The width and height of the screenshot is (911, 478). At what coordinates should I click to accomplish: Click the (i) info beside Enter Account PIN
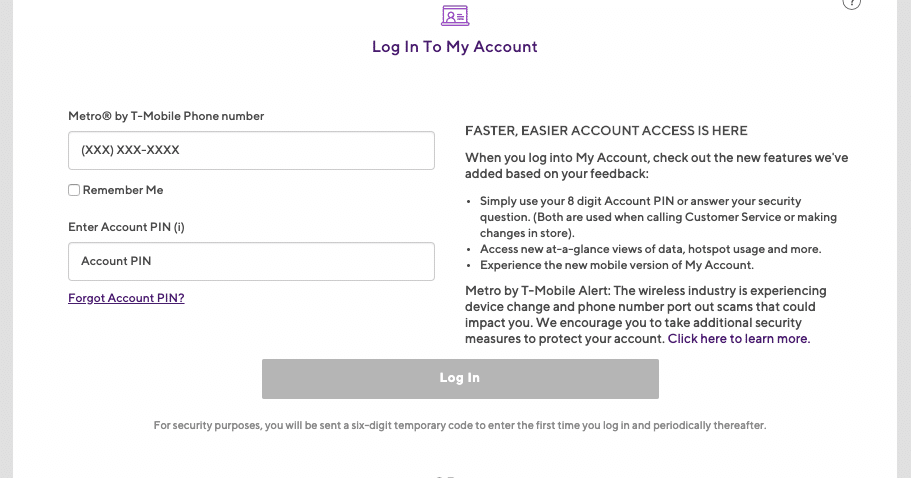179,227
